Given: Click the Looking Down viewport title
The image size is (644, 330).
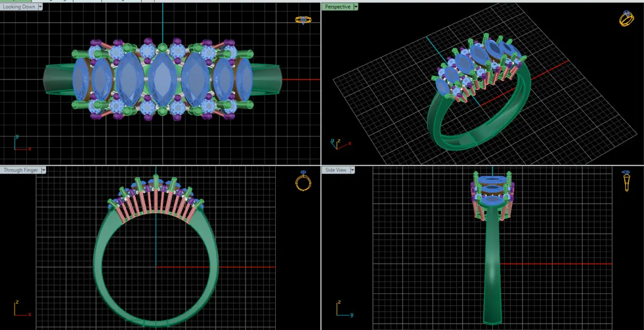Looking at the screenshot, I should tap(19, 7).
